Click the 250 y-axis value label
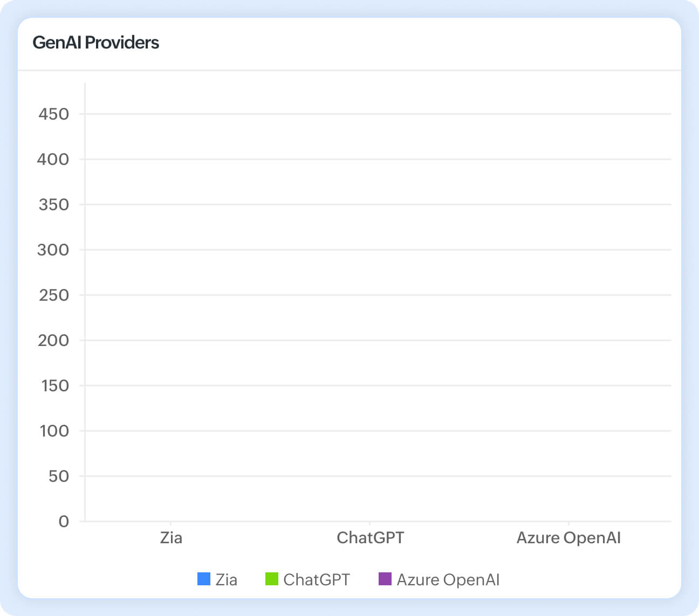Screen dimensions: 699x616 click(x=54, y=295)
